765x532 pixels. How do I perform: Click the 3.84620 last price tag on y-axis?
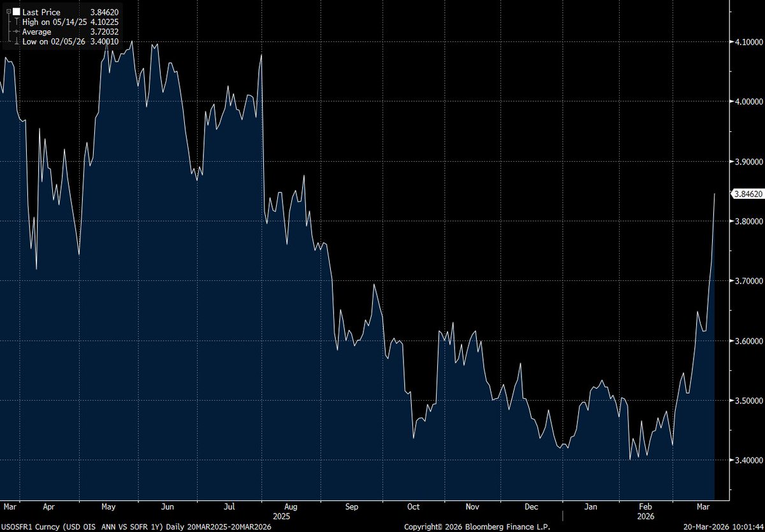click(747, 194)
